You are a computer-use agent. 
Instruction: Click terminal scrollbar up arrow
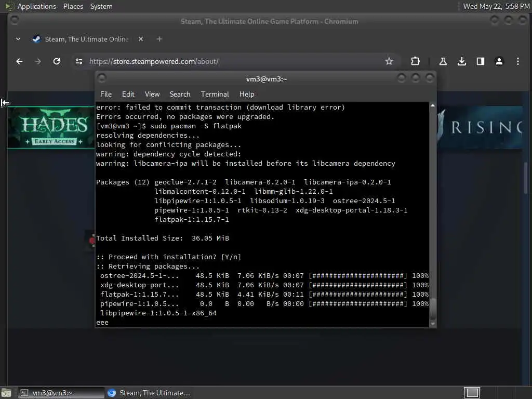point(433,105)
